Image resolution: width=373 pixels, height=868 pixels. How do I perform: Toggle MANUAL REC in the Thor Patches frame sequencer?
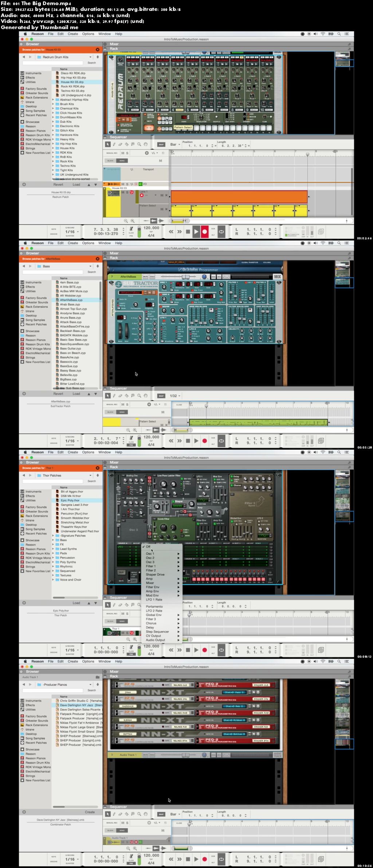click(112, 613)
